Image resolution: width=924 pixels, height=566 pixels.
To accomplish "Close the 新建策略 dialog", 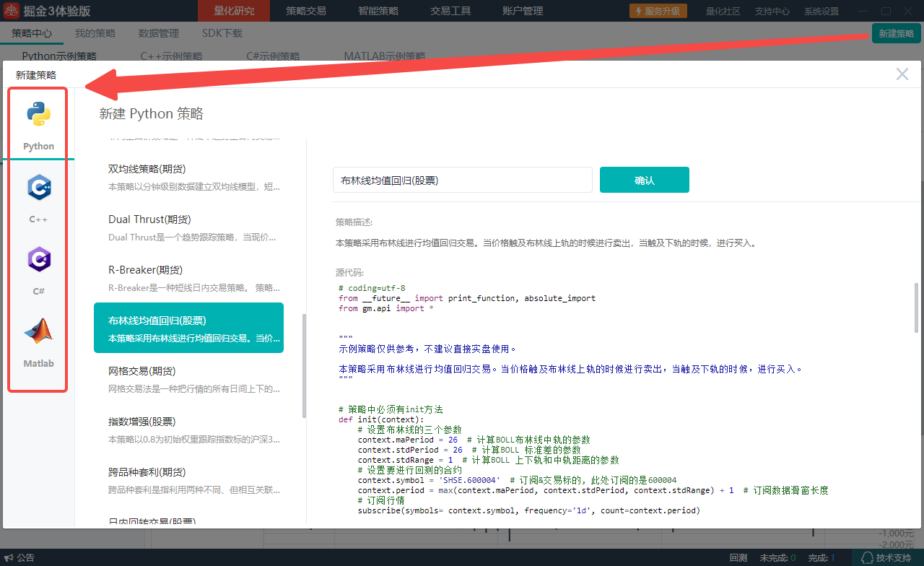I will point(902,74).
